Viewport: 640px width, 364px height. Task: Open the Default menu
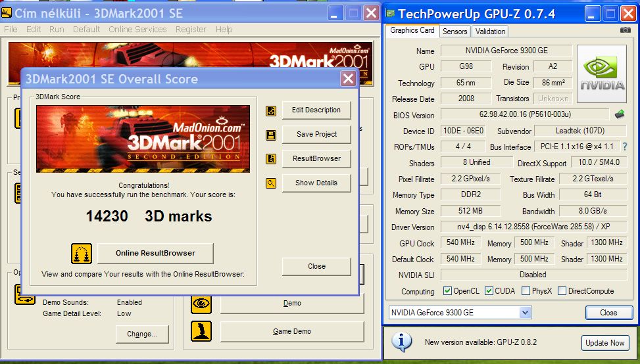[x=87, y=30]
